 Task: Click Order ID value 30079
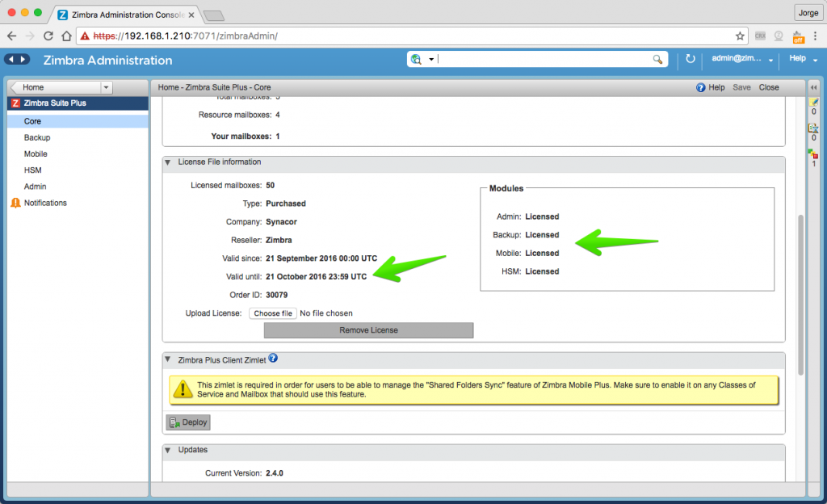coord(277,295)
